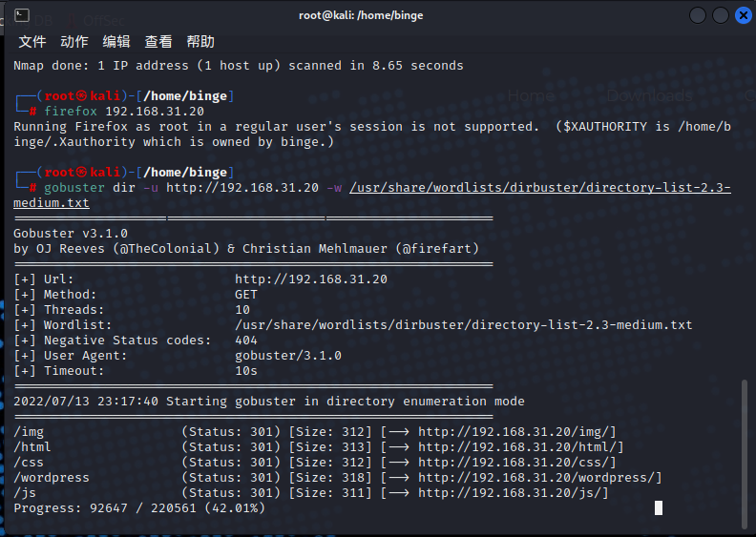Click the Negative Status codes value '404'
This screenshot has width=756, height=537.
(x=246, y=341)
